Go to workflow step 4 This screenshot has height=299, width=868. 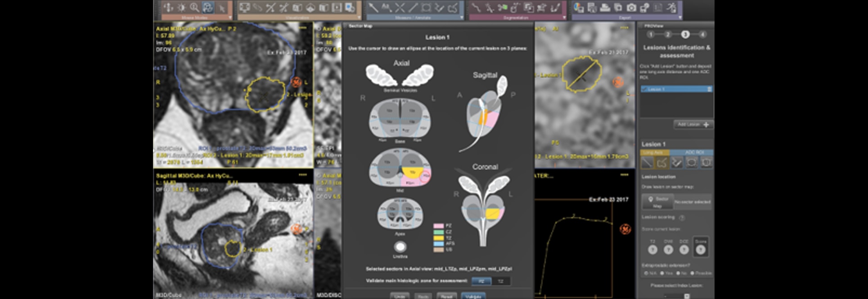(x=702, y=35)
